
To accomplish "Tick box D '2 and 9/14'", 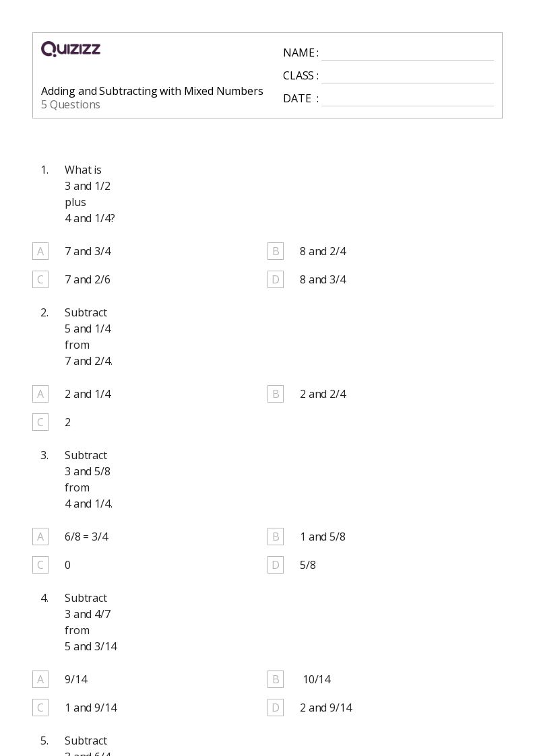I will click(x=276, y=708).
